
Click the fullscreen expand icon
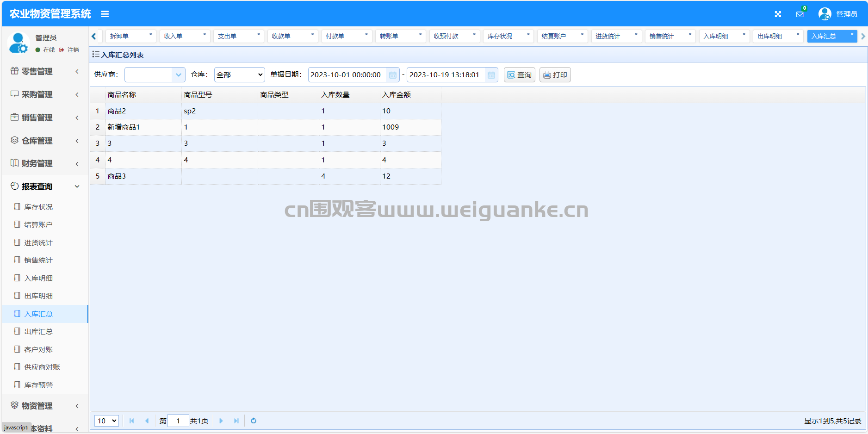point(778,14)
